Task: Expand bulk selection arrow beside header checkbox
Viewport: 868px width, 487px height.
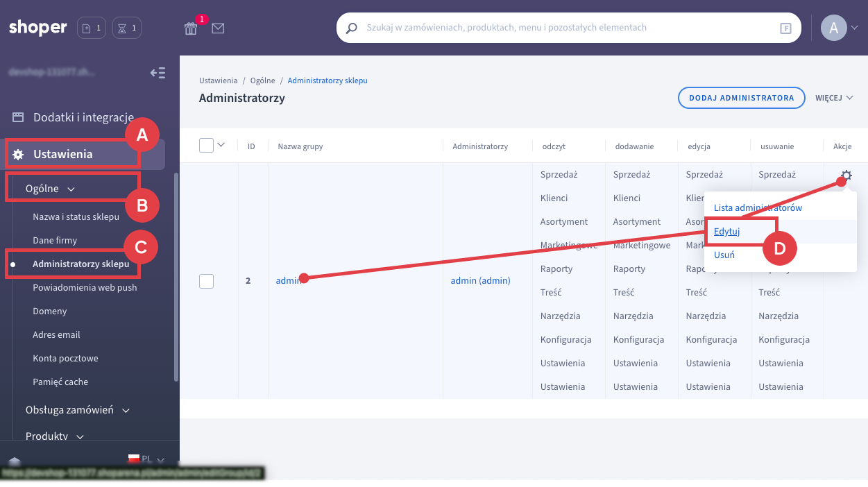Action: click(x=221, y=145)
